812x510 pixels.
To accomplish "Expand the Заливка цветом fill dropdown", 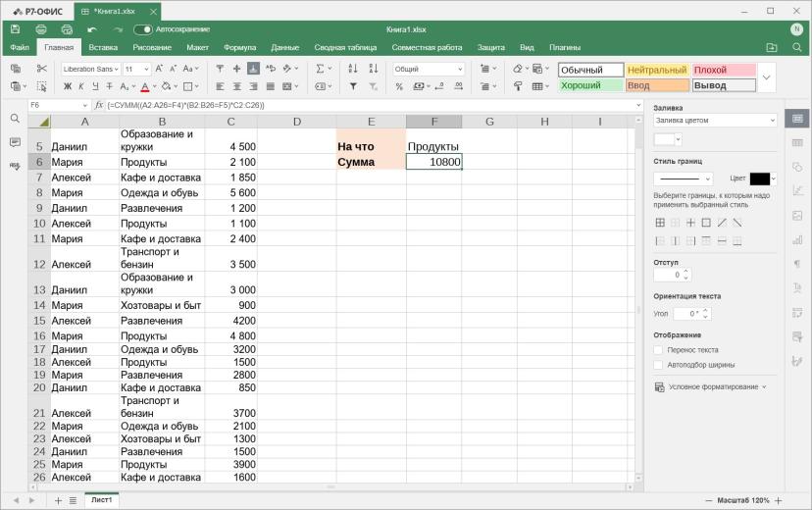I will (715, 120).
